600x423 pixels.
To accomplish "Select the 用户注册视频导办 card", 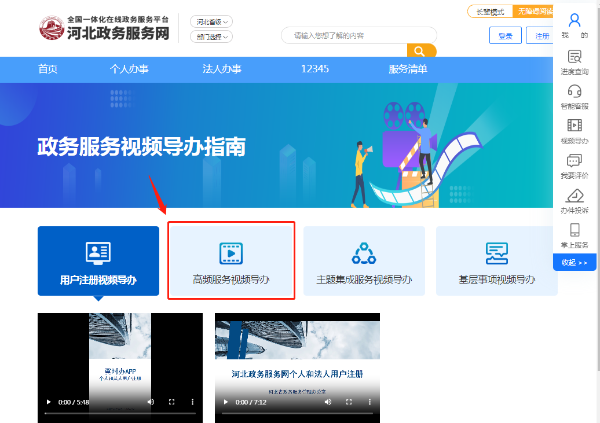I will 98,261.
